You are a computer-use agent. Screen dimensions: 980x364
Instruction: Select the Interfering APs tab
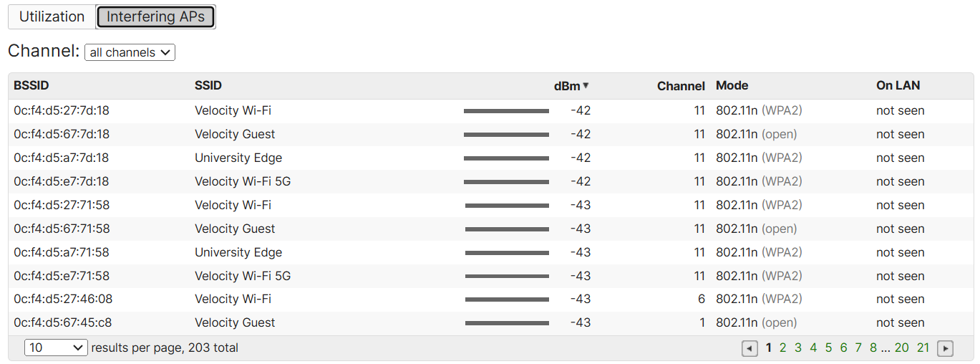pos(155,16)
